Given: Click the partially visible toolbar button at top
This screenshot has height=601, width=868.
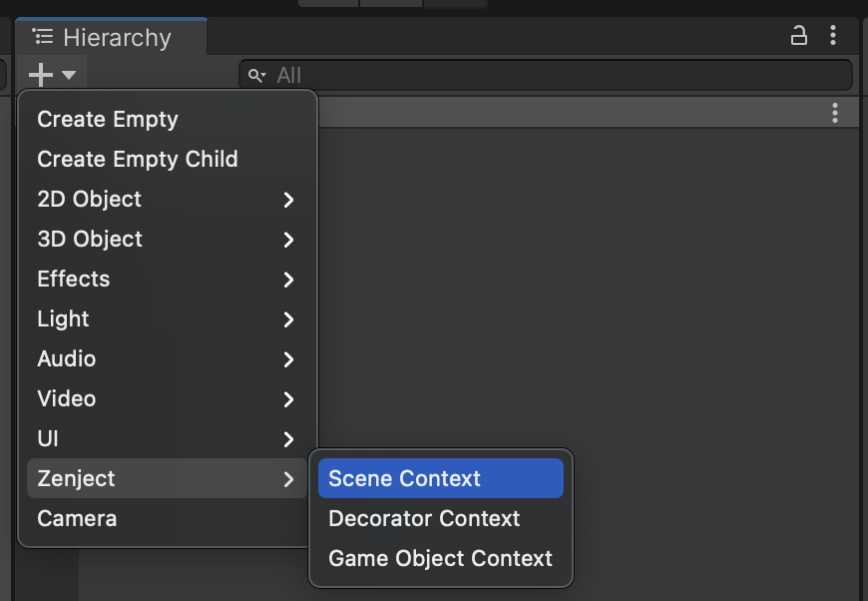Looking at the screenshot, I should [x=389, y=3].
